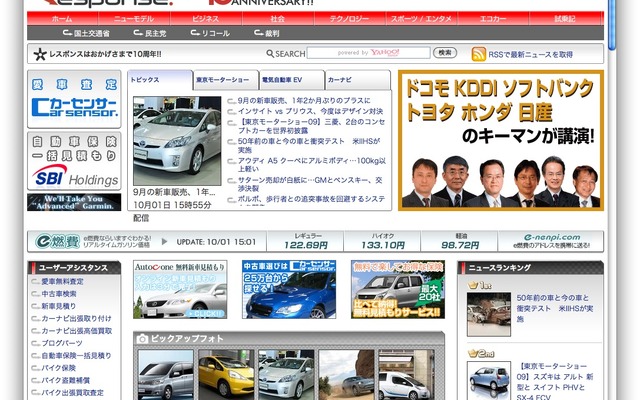This screenshot has width=640, height=400.
Task: Open バイク盗難補償 link
Action: pos(65,380)
